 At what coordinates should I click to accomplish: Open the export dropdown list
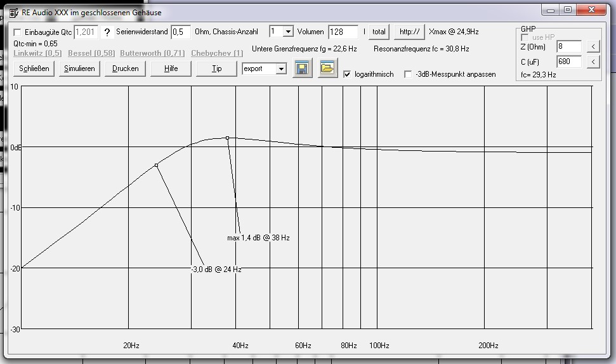point(281,68)
